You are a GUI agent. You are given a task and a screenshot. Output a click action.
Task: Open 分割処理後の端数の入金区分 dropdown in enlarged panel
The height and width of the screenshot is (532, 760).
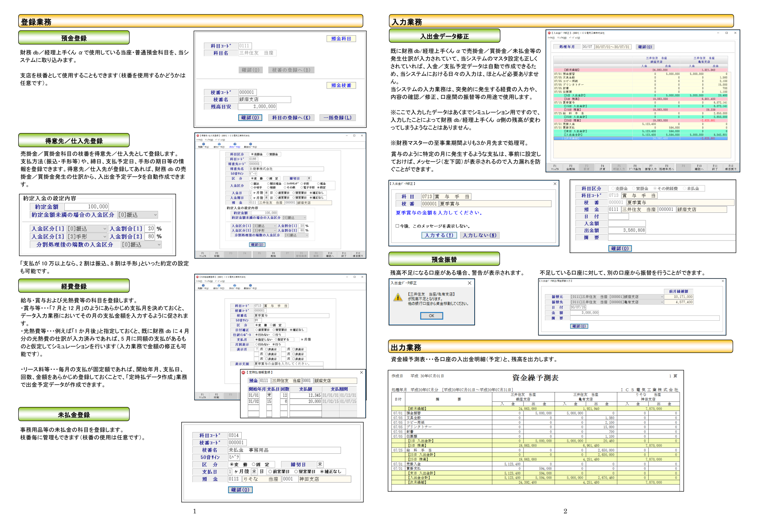pos(141,245)
